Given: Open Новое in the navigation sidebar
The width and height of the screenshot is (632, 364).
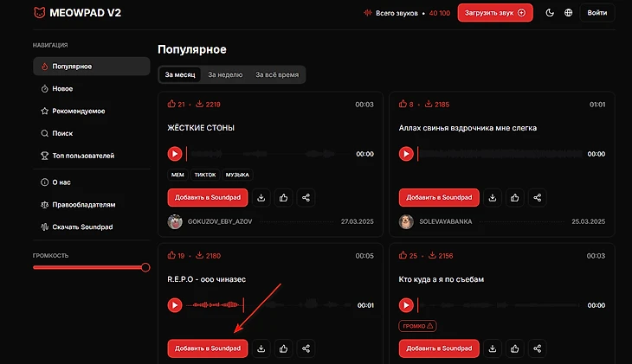Looking at the screenshot, I should coord(62,88).
